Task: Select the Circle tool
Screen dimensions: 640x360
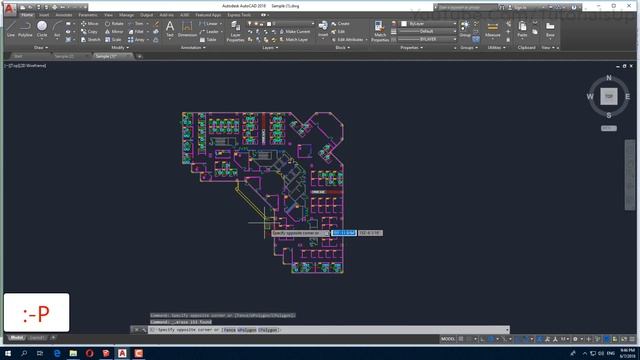Action: click(42, 29)
